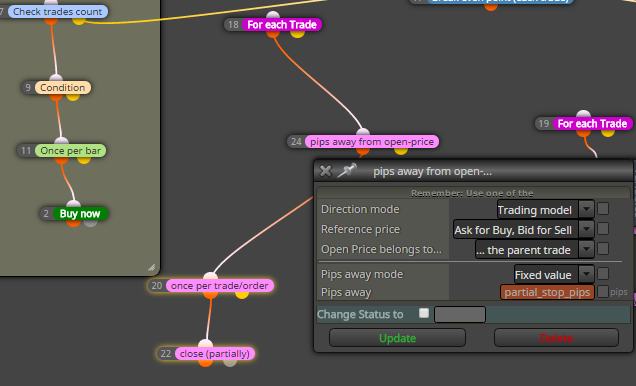Open the Reference price dropdown arrow
The image size is (636, 386).
[x=586, y=229]
